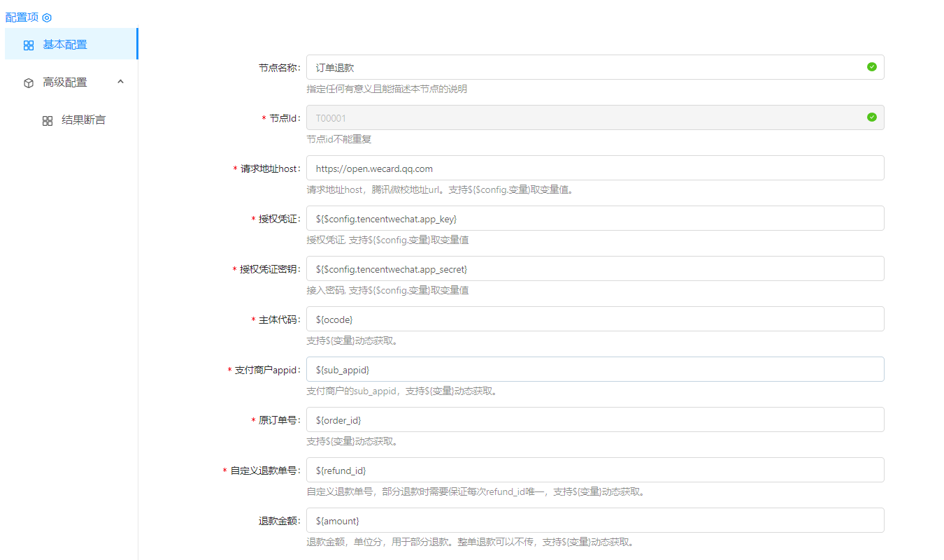The width and height of the screenshot is (944, 560).
Task: Click the disabled 节点Id field T00001
Action: (x=580, y=117)
